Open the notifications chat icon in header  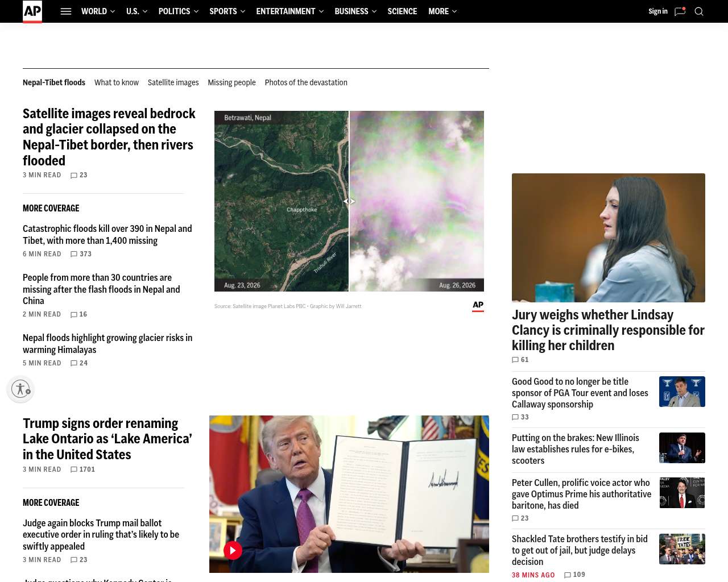point(680,11)
